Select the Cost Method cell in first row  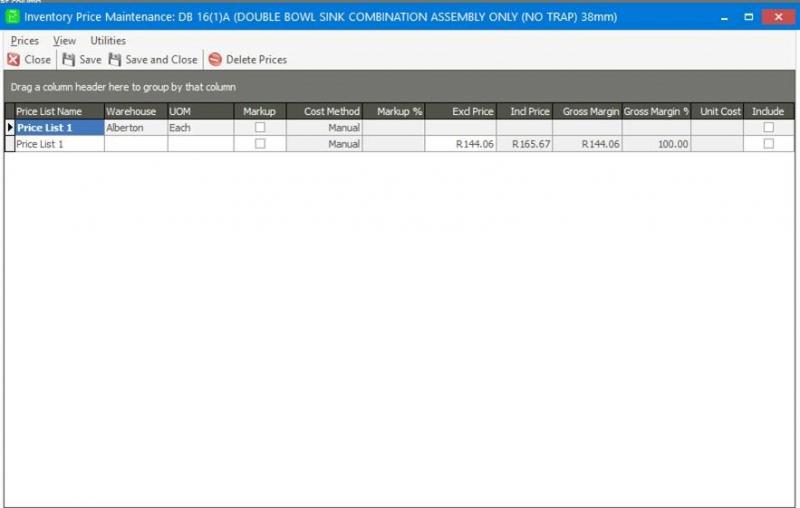[324, 128]
